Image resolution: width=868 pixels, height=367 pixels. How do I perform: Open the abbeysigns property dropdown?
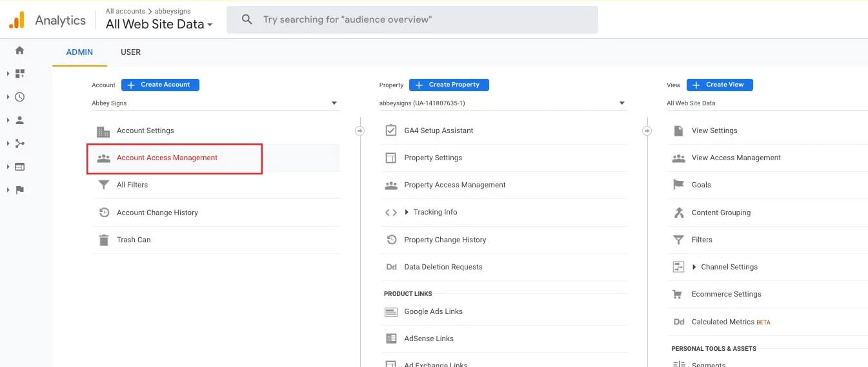(503, 103)
